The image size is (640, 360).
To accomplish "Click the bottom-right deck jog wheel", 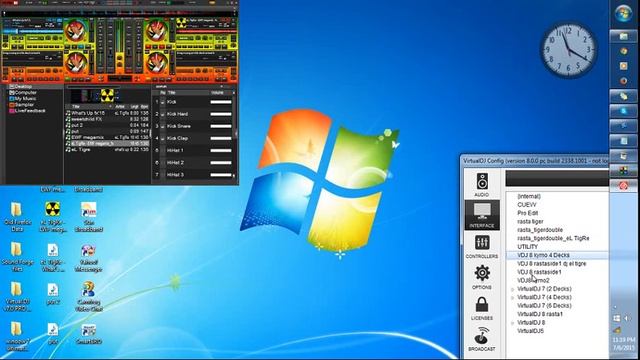I will click(x=156, y=64).
